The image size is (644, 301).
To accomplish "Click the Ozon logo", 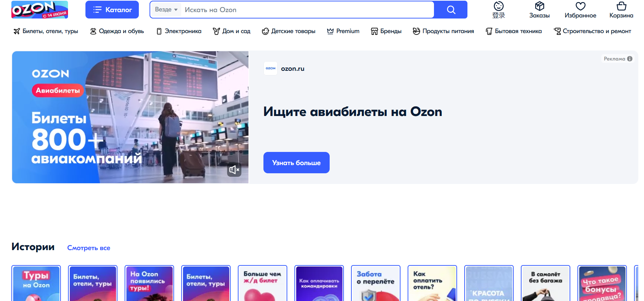I will point(40,10).
